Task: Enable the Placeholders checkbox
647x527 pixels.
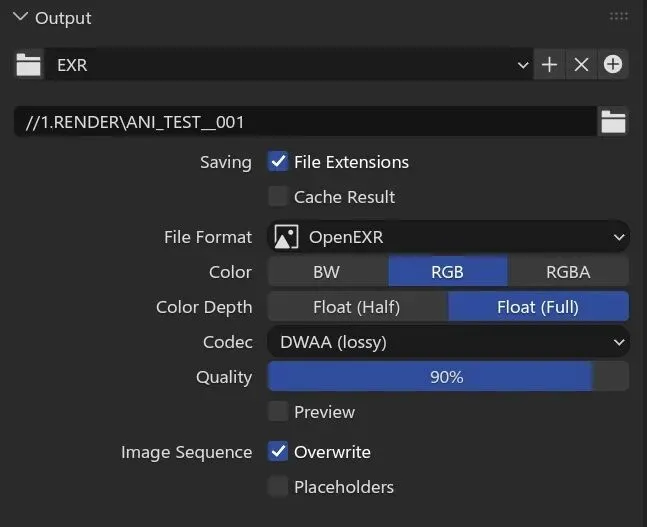Action: (278, 487)
